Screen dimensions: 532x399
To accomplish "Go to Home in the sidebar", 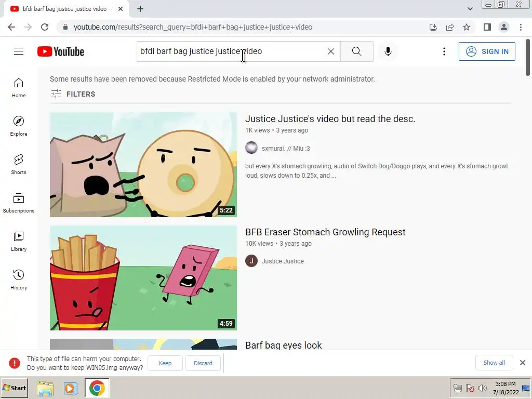I will pos(19,88).
